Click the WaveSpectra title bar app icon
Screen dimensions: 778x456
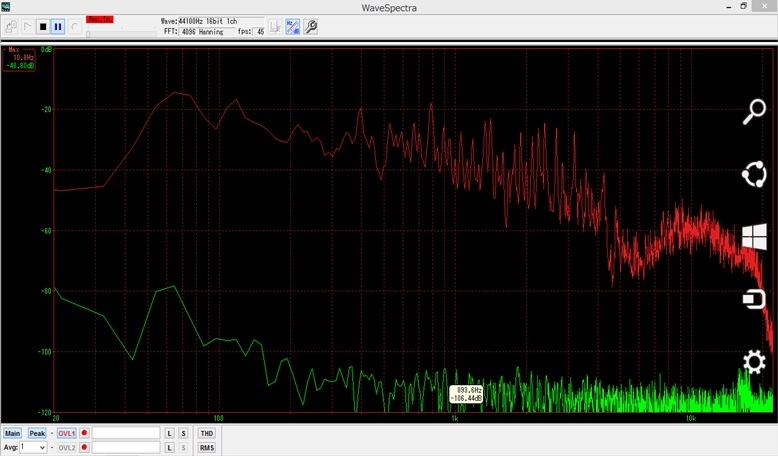point(5,6)
